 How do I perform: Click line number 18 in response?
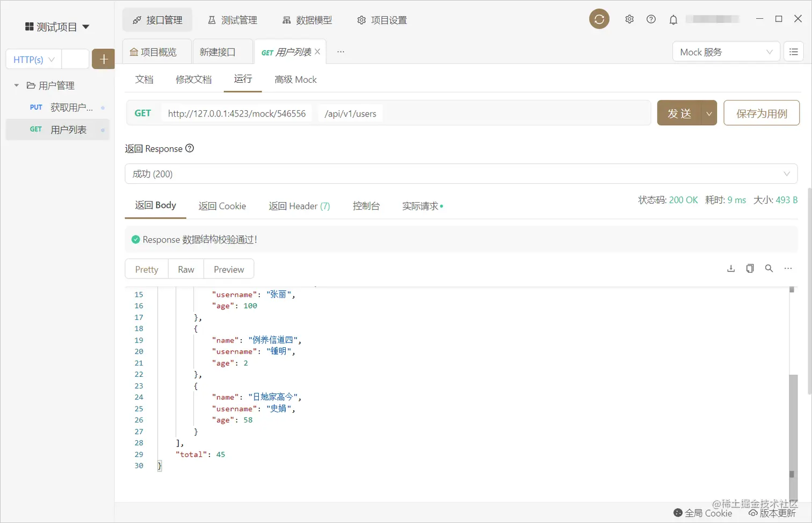pyautogui.click(x=139, y=328)
